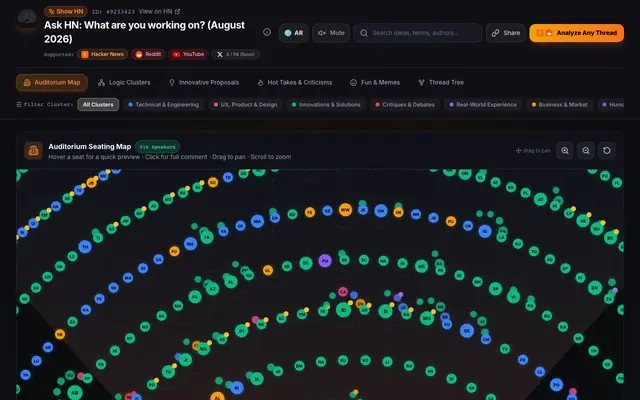The height and width of the screenshot is (400, 640).
Task: Open the View on HN link
Action: pos(159,11)
